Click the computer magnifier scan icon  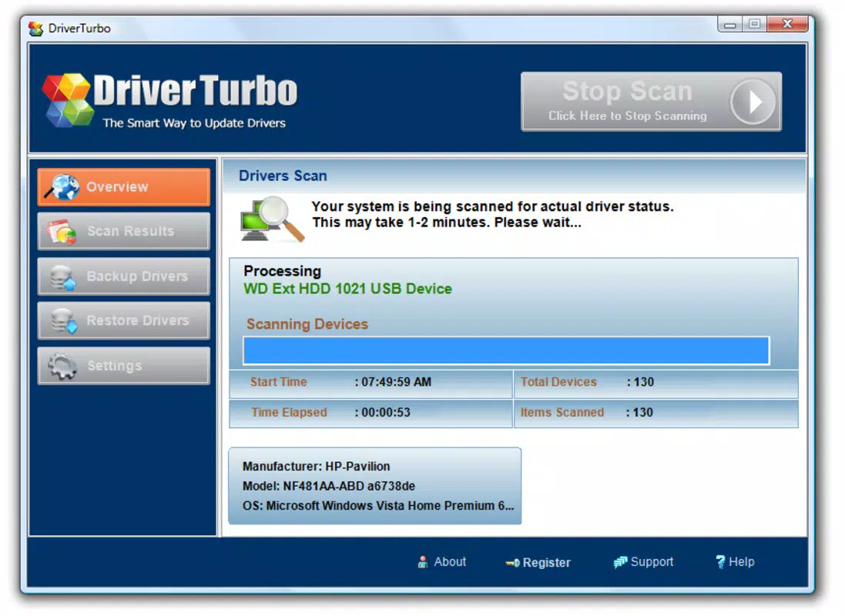click(x=272, y=219)
